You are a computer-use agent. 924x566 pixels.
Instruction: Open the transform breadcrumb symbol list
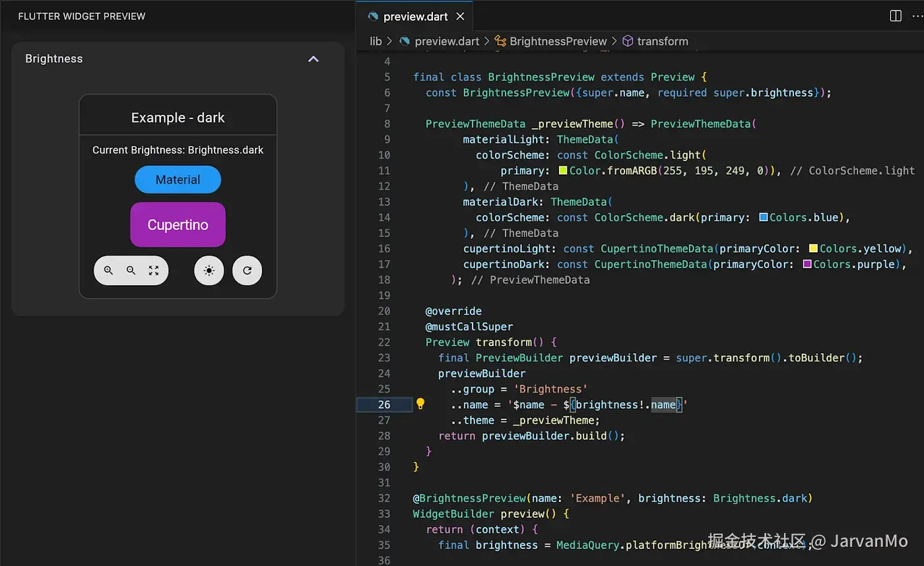[x=662, y=41]
